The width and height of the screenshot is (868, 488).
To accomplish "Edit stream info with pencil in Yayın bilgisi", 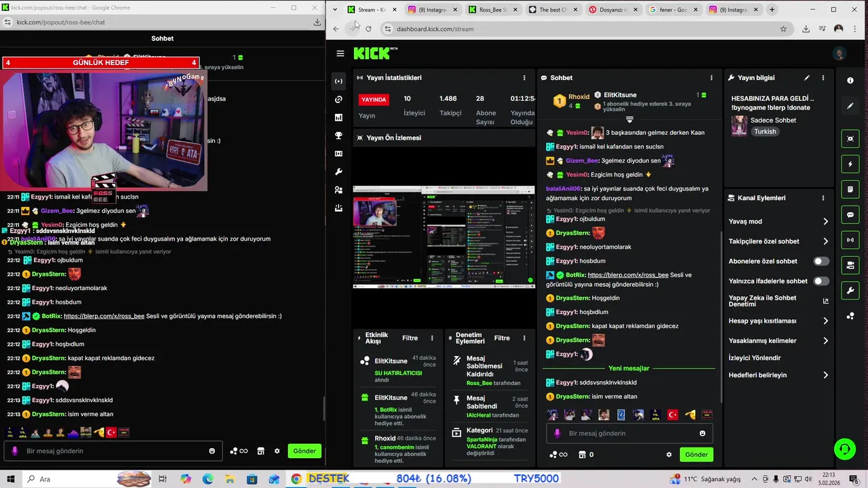I will coord(807,78).
